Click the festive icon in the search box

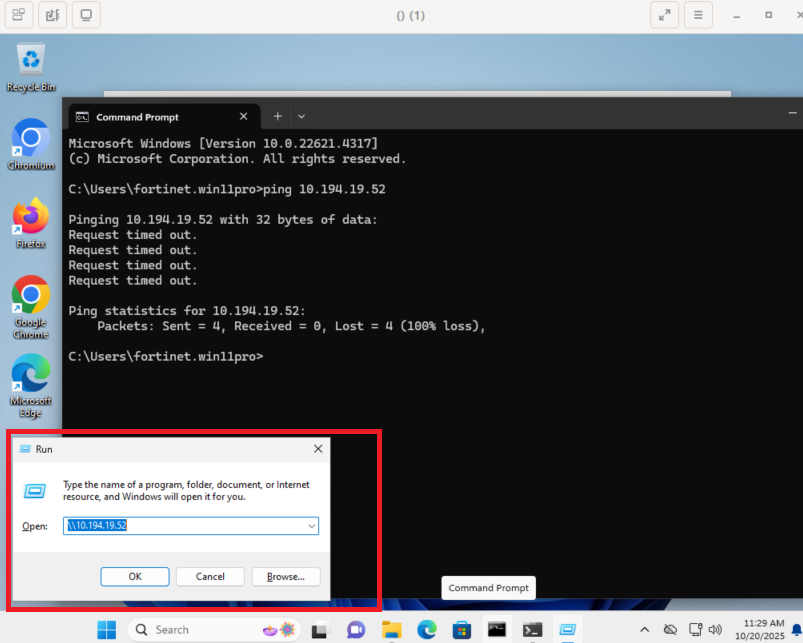(x=280, y=630)
